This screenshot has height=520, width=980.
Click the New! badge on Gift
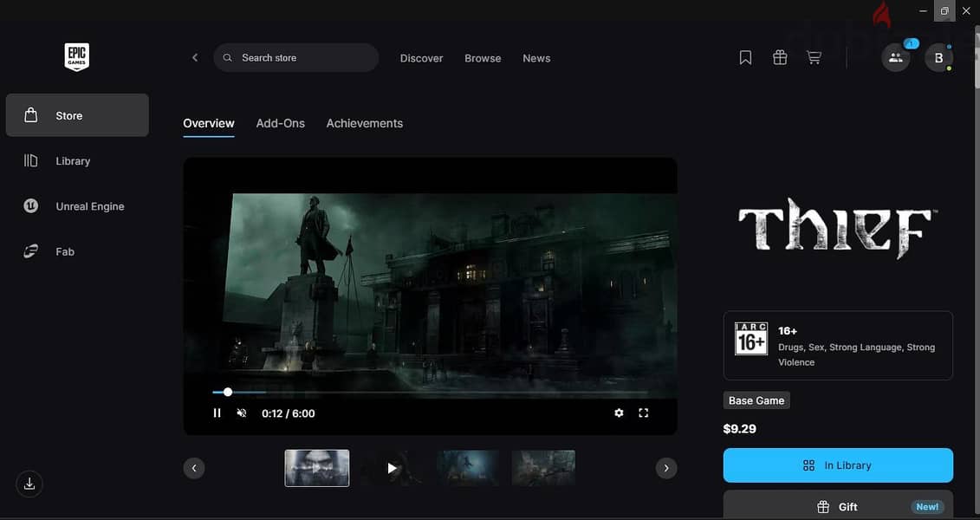927,507
